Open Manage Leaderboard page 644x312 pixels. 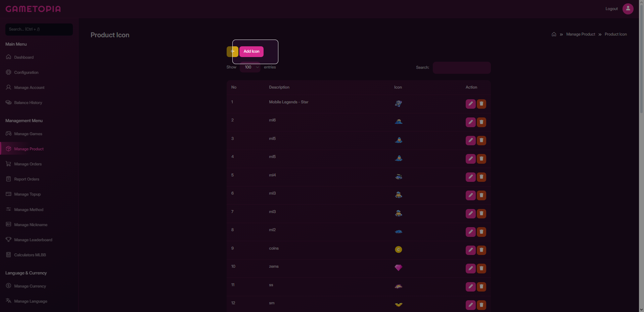(x=33, y=240)
